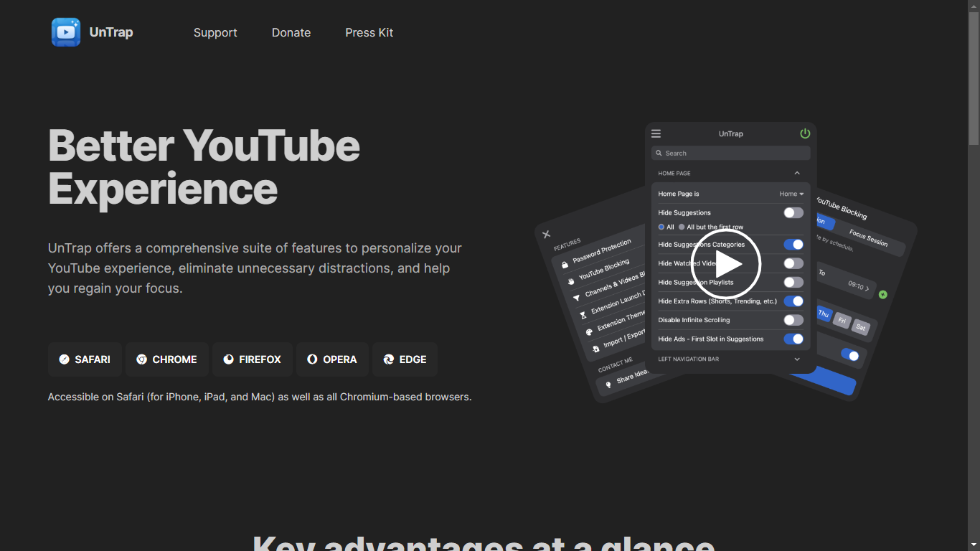Click the UnTrap logo icon in header
The width and height of the screenshot is (980, 551).
pyautogui.click(x=66, y=32)
